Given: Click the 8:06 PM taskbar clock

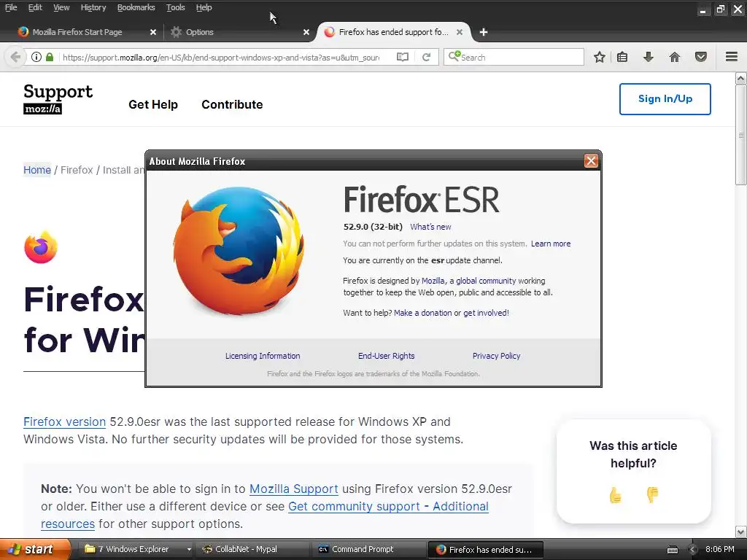Looking at the screenshot, I should pos(719,549).
